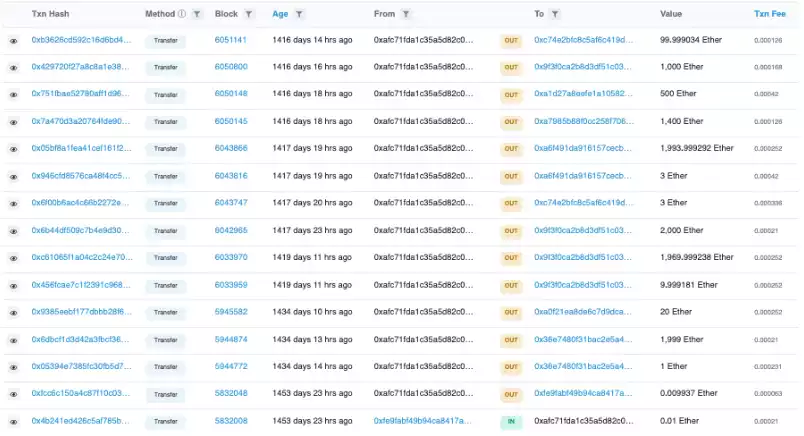The width and height of the screenshot is (804, 436).
Task: Preview transaction 0x751fbae52780aff1d96 with eye icon
Action: 14,95
